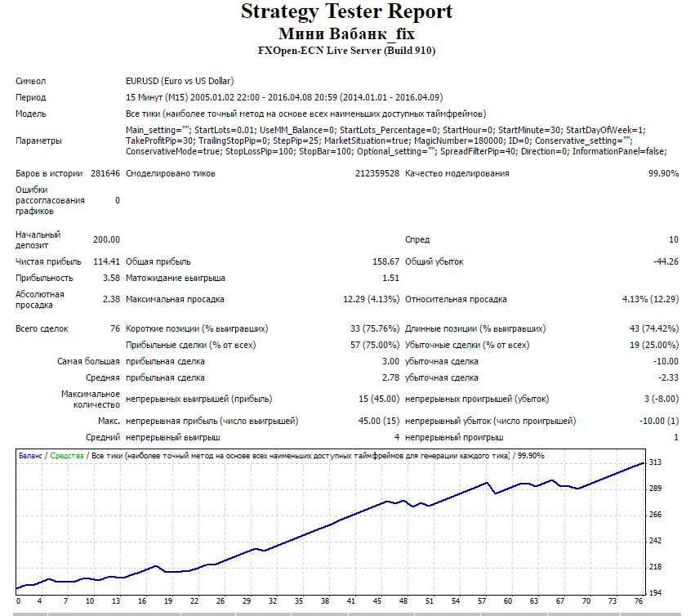This screenshot has height=616, width=695.
Task: Click the -10.00 (1) consecutive loss value
Action: (658, 421)
